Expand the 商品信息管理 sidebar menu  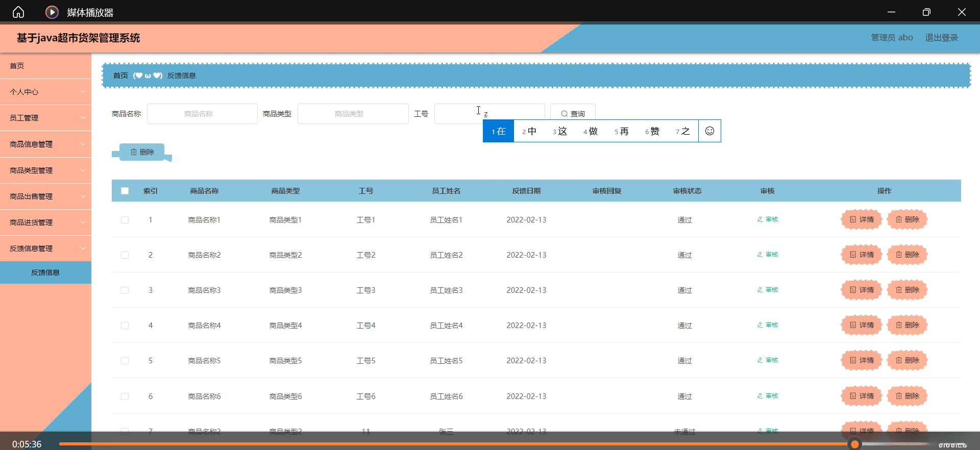45,144
